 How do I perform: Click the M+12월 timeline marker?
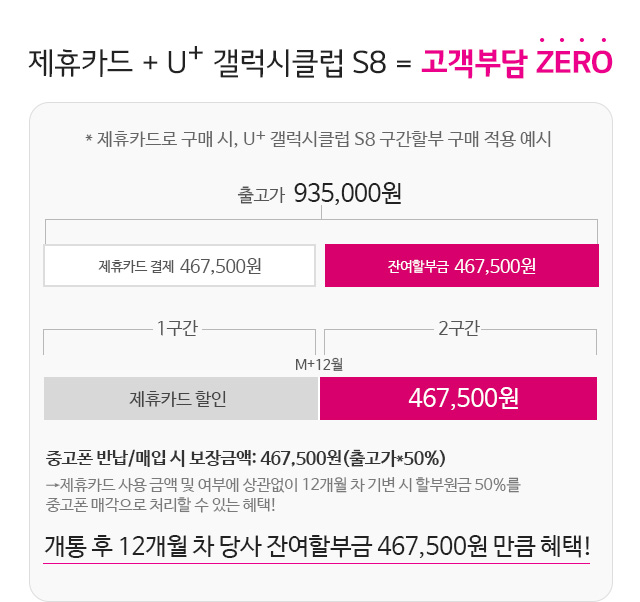[319, 364]
